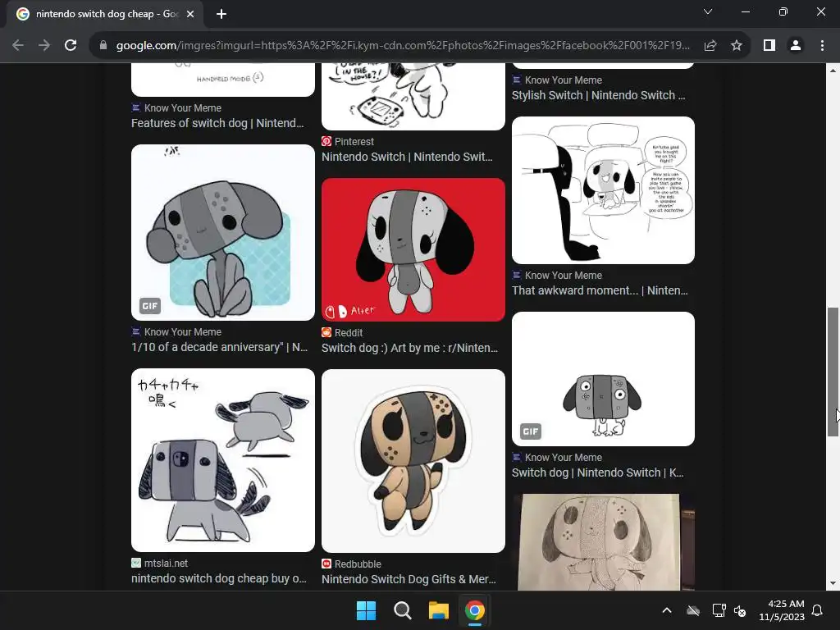This screenshot has height=630, width=840.
Task: Open the Pinterest 'Nintendo Switch' result title
Action: click(x=407, y=157)
